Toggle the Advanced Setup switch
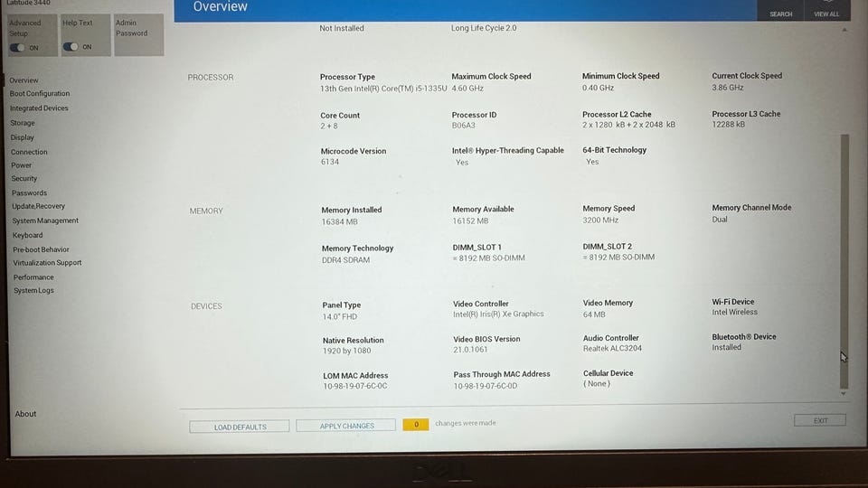The width and height of the screenshot is (868, 488). [17, 48]
